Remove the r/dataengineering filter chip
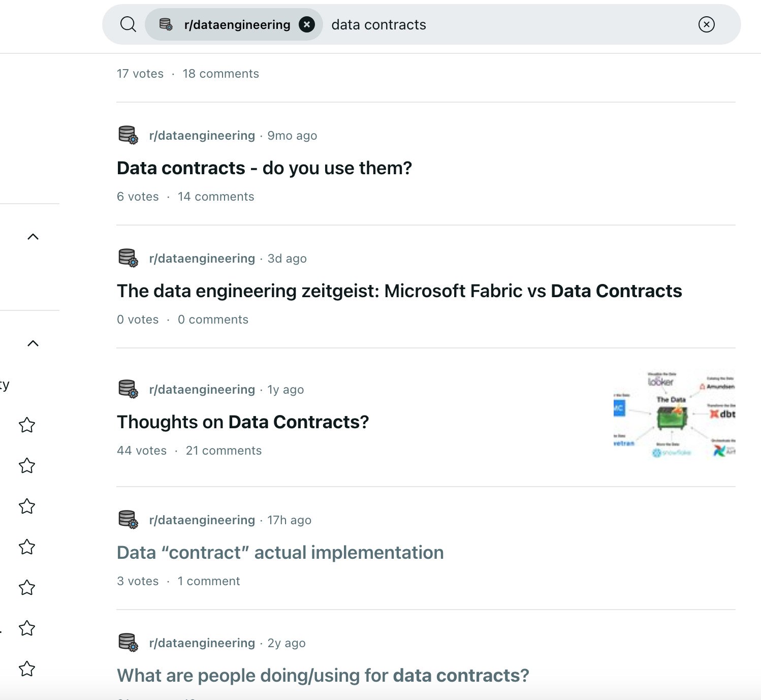This screenshot has height=700, width=761. 306,24
